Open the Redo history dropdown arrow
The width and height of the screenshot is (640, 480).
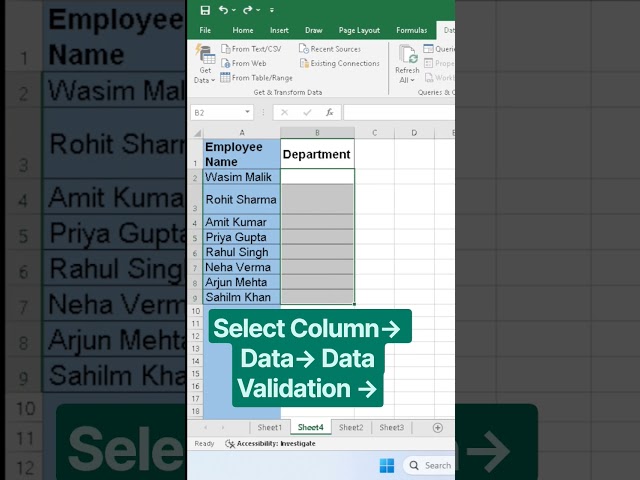pos(258,10)
